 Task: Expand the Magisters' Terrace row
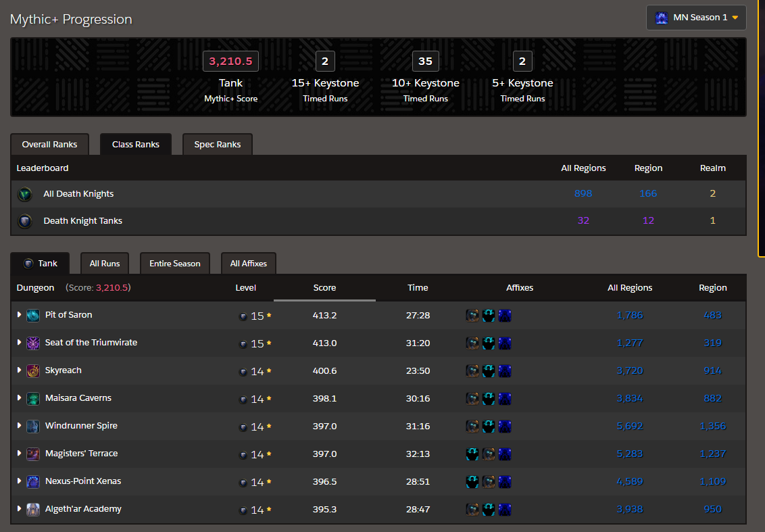(19, 454)
